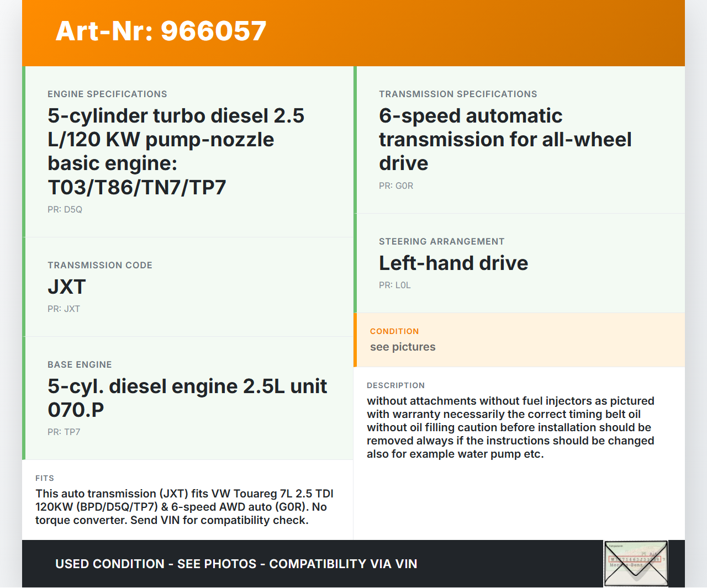Click the VIN envelope icon in footer

tap(636, 563)
